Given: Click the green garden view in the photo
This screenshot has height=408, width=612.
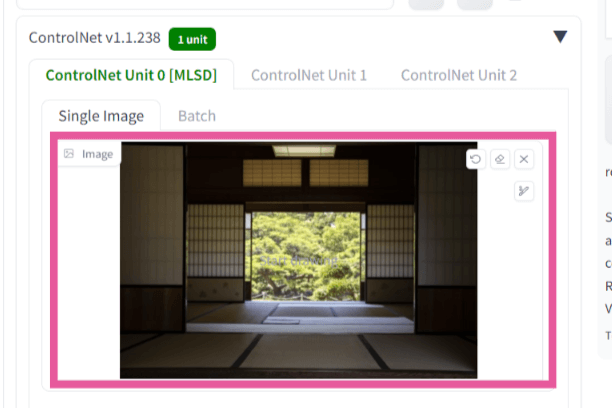Looking at the screenshot, I should 306,256.
